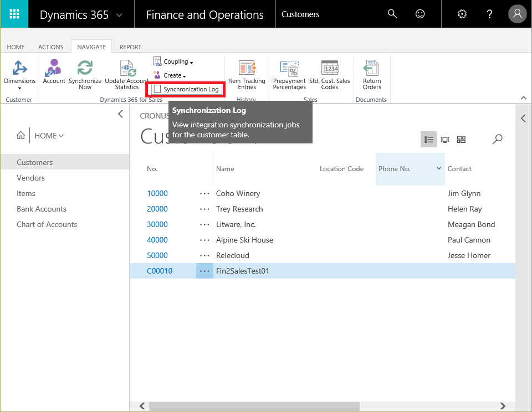
Task: Open the smiley feedback icon
Action: pyautogui.click(x=420, y=14)
